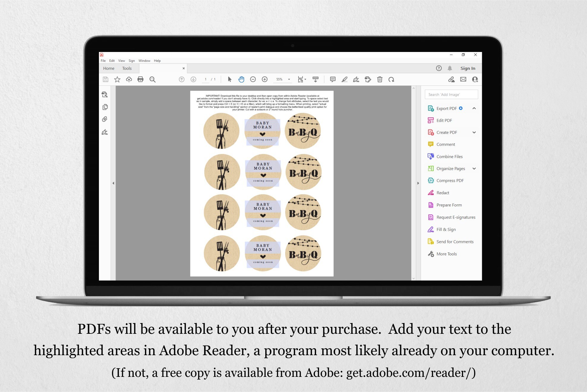The height and width of the screenshot is (392, 587).
Task: Open the fit page options icon
Action: 302,79
